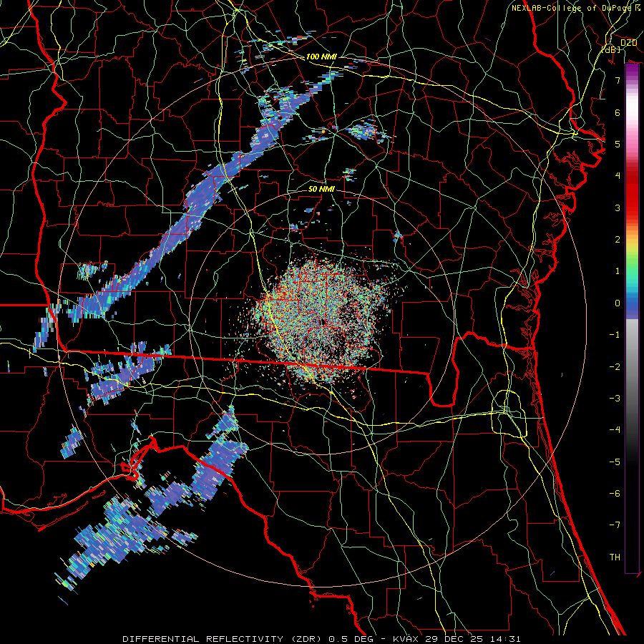This screenshot has height=644, width=644.
Task: Click the 'DIFFERENTIAL REFLECTIVITY (ZDR)' caption text
Action: point(223,639)
